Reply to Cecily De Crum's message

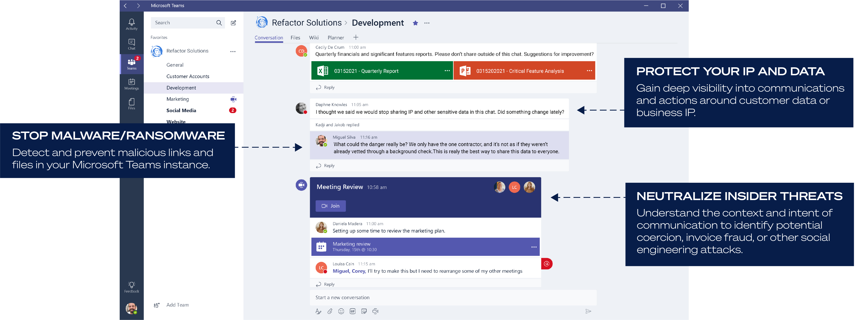[325, 87]
